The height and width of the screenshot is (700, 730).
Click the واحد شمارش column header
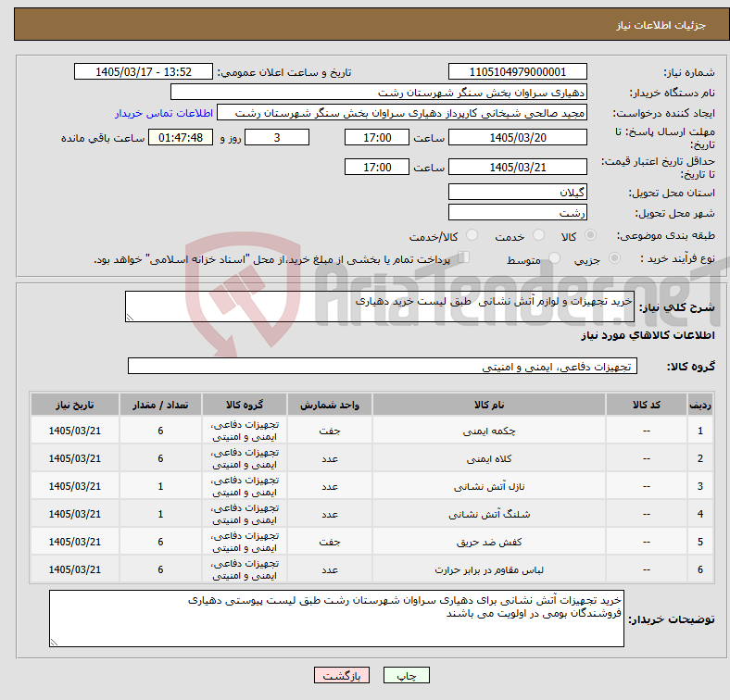coord(330,405)
